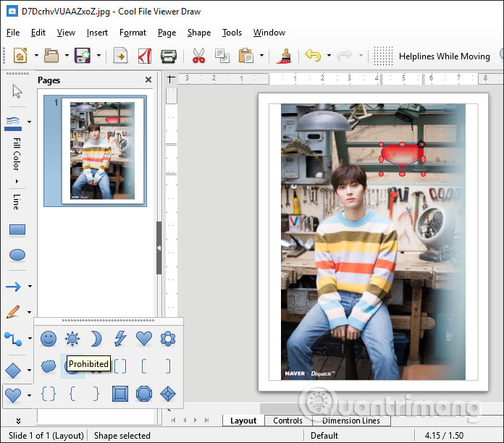The width and height of the screenshot is (504, 443).
Task: Select the Smiley Face symbol shape
Action: tap(49, 338)
